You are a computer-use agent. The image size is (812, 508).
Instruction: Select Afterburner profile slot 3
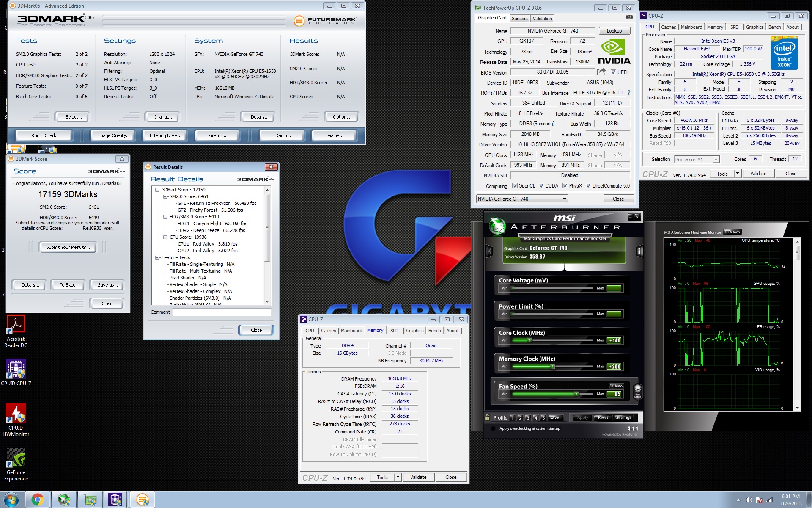pos(527,418)
